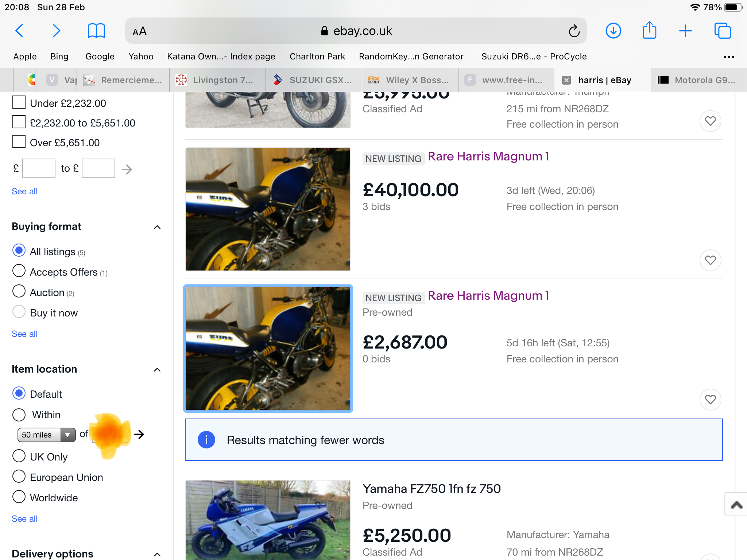The image size is (747, 560).
Task: Collapse the Buying format section
Action: [157, 227]
